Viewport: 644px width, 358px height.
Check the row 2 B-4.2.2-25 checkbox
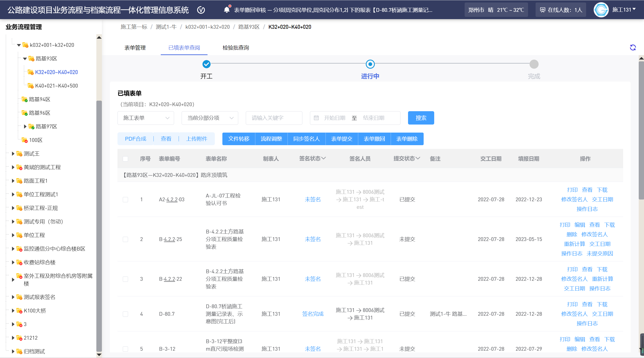coord(126,239)
